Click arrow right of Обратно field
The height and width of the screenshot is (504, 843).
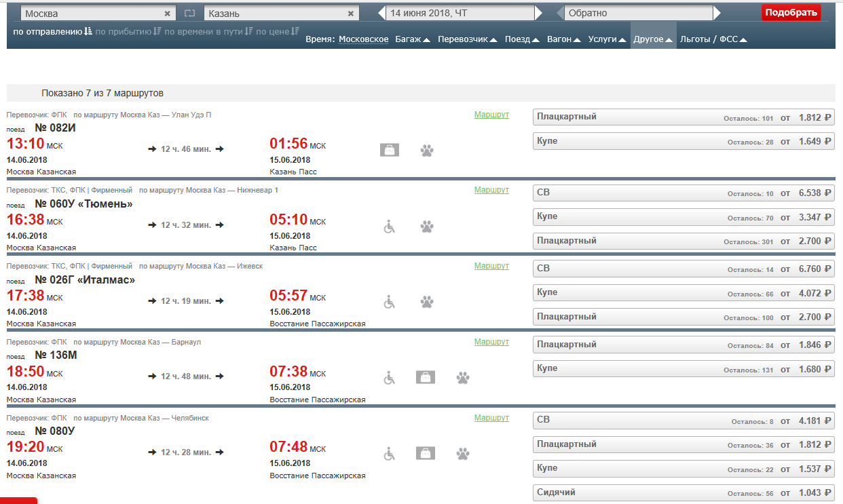[717, 13]
